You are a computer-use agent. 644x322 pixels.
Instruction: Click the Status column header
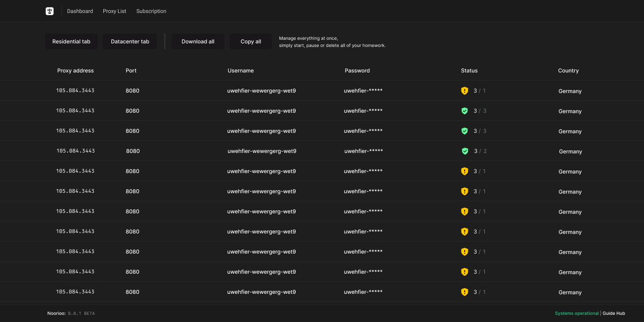click(x=469, y=70)
